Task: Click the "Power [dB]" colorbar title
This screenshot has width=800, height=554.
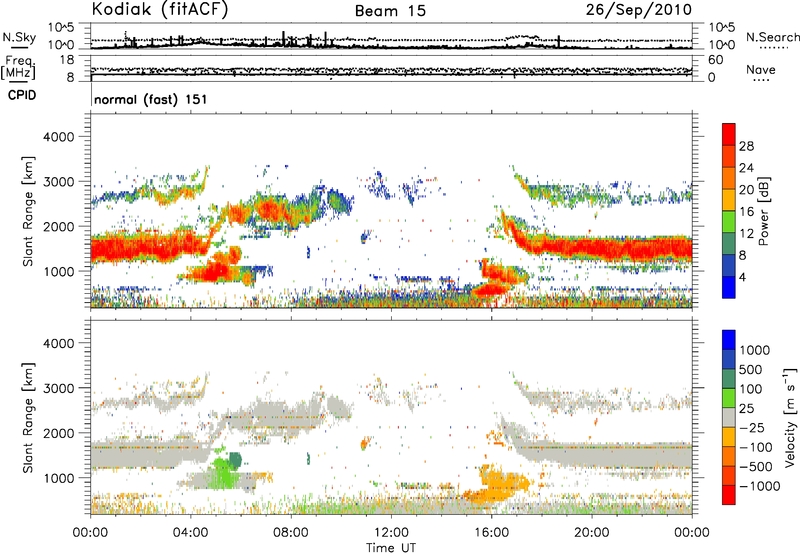Action: (x=763, y=211)
